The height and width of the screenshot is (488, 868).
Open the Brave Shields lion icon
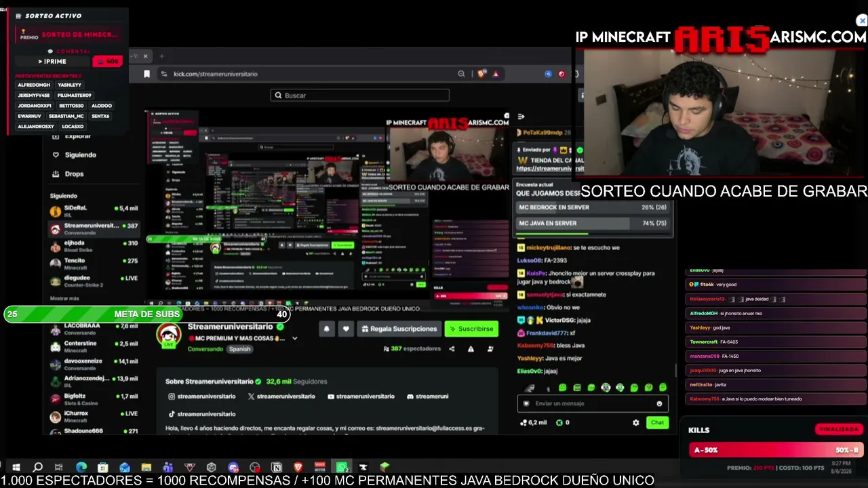click(481, 74)
